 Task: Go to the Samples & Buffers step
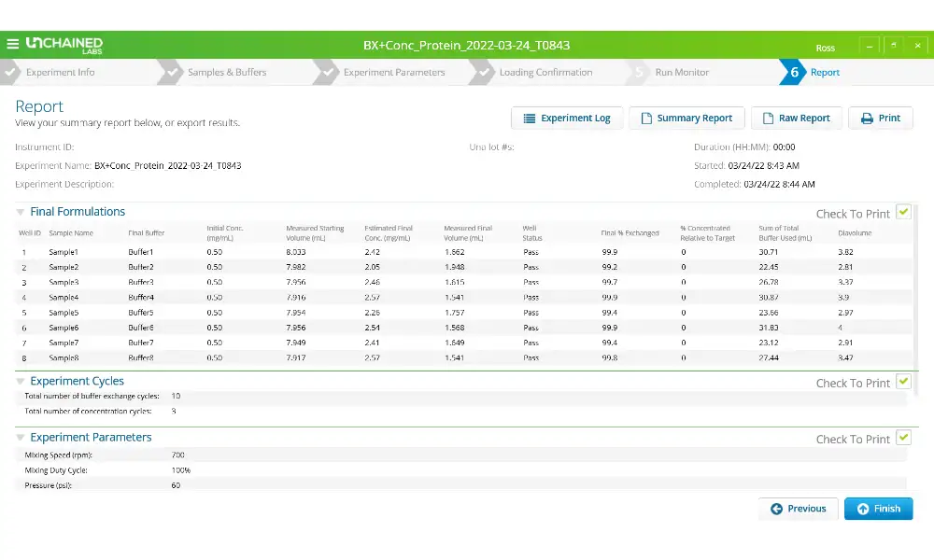226,72
